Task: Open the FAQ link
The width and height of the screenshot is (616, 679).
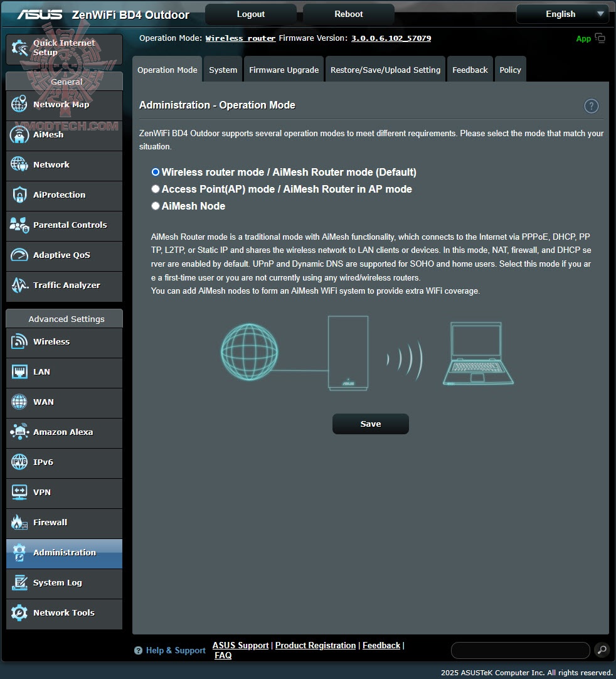Action: click(x=223, y=655)
